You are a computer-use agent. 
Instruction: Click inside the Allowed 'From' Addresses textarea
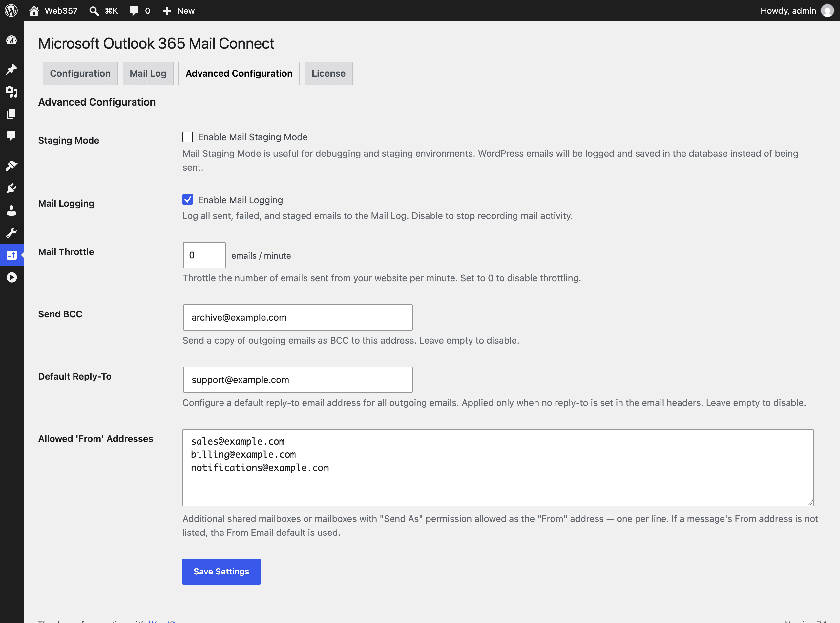(498, 468)
